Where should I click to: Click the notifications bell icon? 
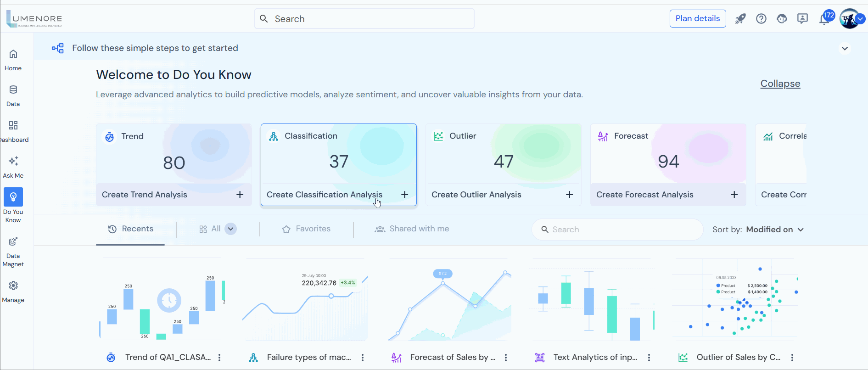click(x=824, y=19)
